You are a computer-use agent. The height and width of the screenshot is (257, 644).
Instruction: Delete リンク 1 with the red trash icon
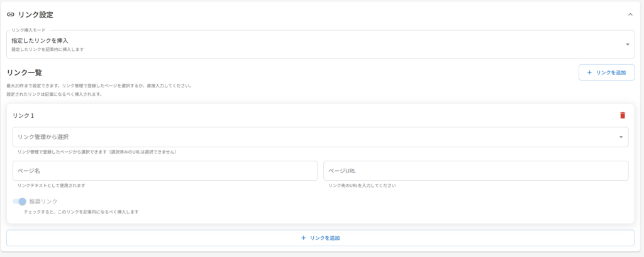click(623, 115)
